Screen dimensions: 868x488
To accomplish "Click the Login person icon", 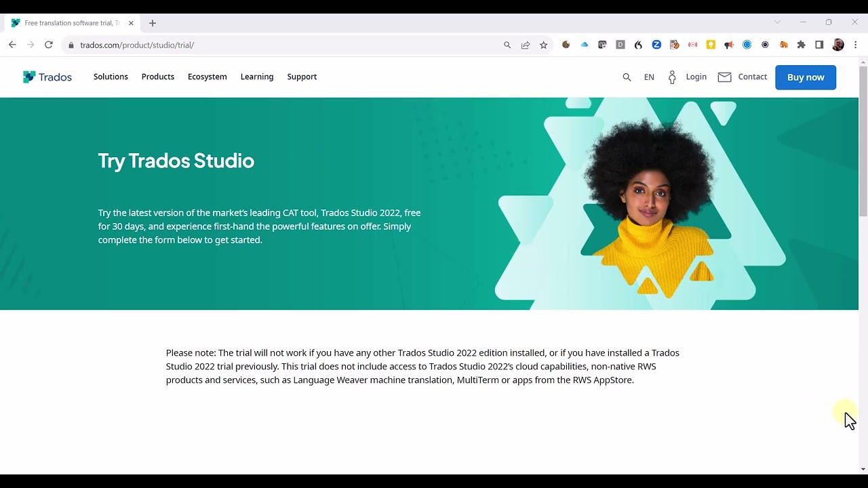I will pos(672,77).
